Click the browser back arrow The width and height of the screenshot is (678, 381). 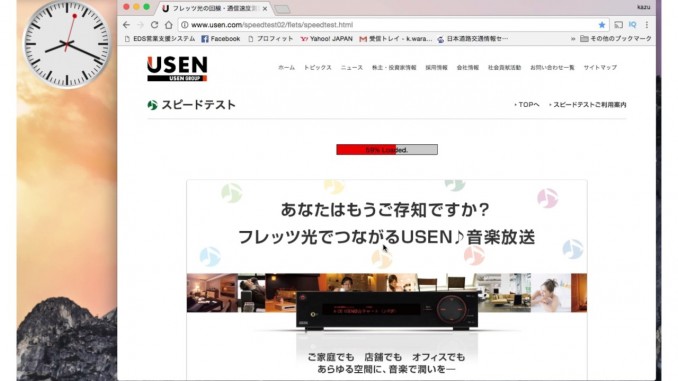pyautogui.click(x=126, y=25)
